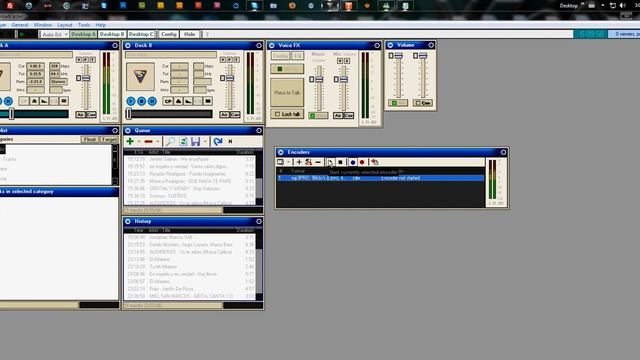Open the Layout menu
The image size is (640, 360).
(64, 25)
